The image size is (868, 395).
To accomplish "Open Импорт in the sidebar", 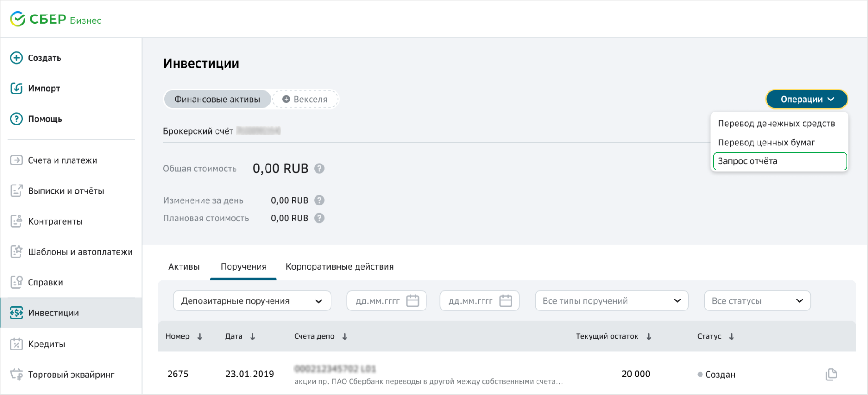I will point(44,88).
